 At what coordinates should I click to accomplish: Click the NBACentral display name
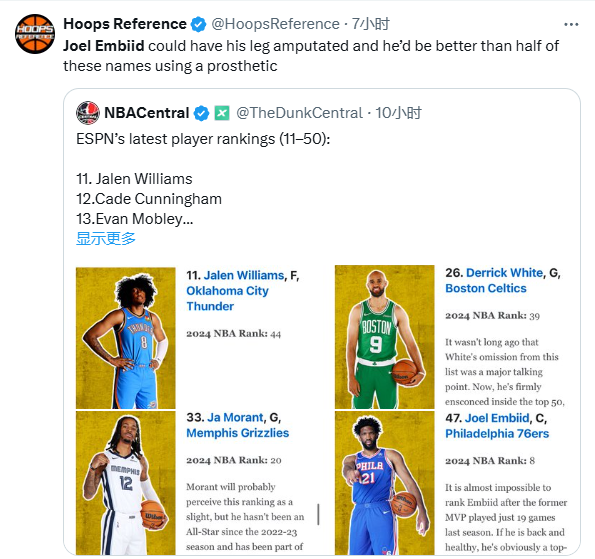click(146, 113)
